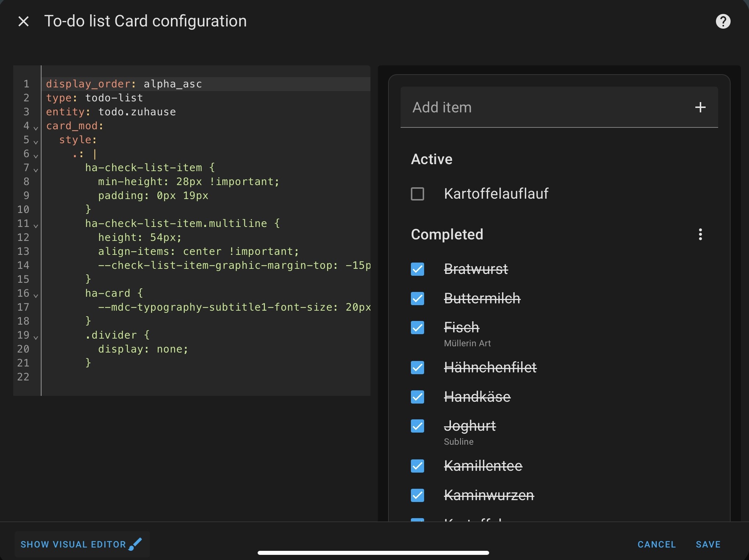749x560 pixels.
Task: Uncheck the Bratwurst item
Action: (x=417, y=269)
